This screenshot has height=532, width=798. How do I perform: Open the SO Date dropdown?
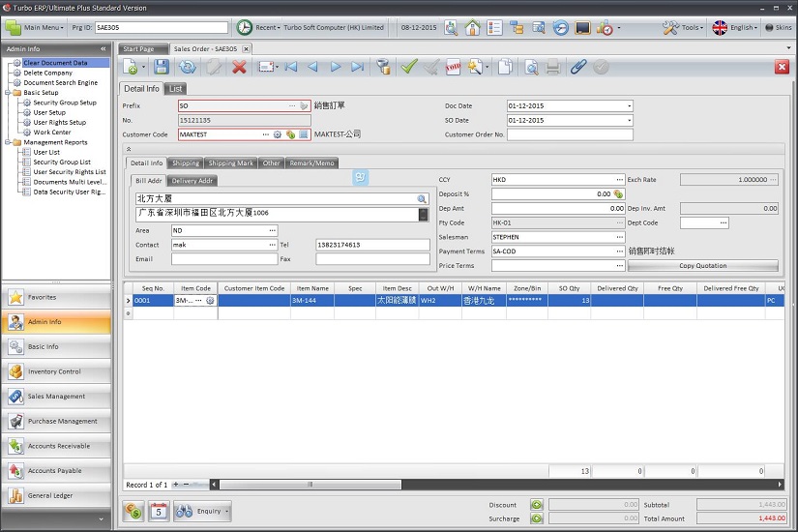point(629,120)
